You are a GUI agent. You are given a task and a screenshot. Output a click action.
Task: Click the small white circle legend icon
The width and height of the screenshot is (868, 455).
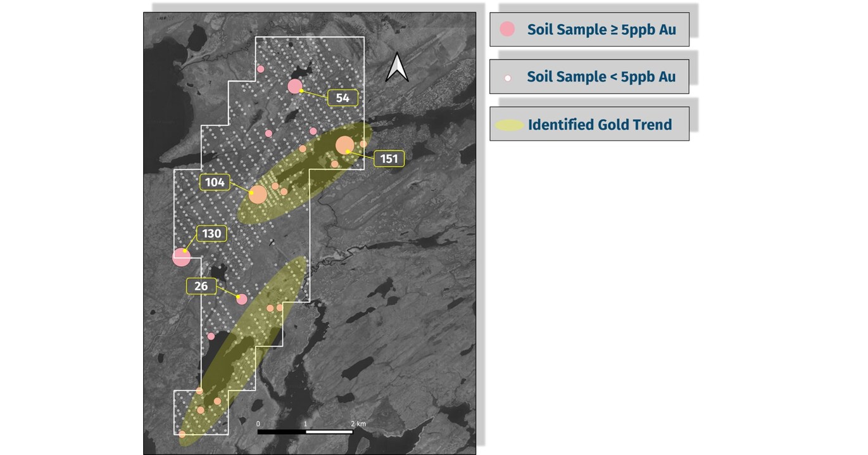(507, 77)
